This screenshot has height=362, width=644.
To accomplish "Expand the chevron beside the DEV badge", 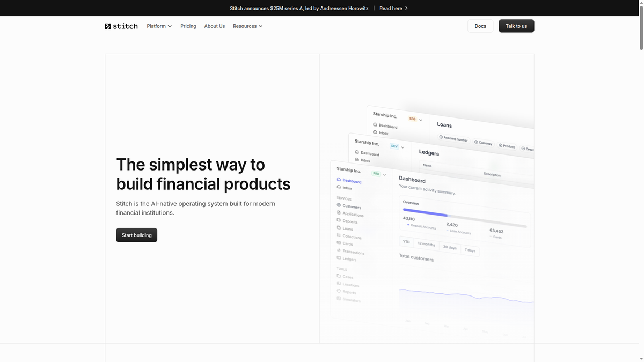I will pyautogui.click(x=402, y=147).
